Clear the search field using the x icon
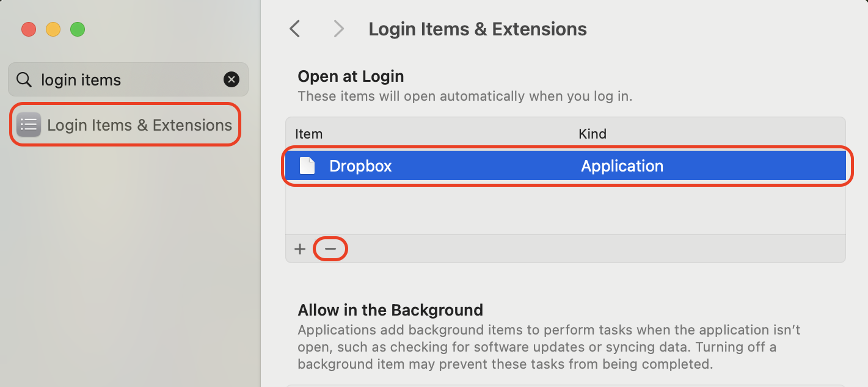 coord(232,79)
